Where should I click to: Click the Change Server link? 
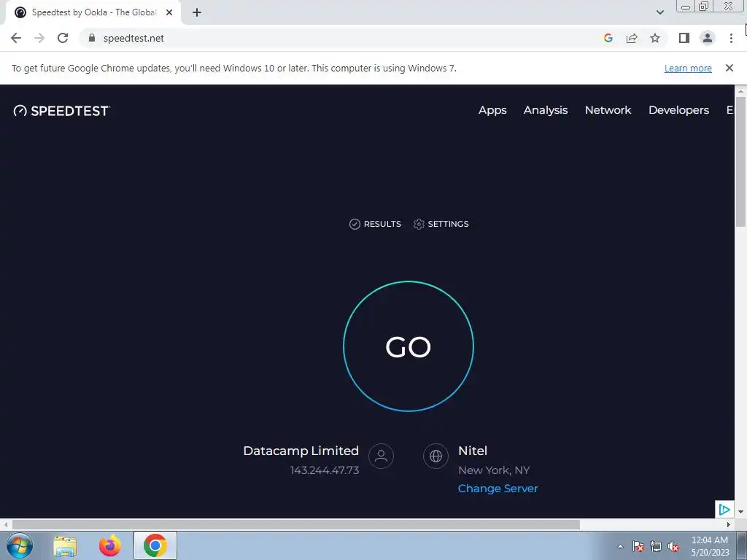498,489
